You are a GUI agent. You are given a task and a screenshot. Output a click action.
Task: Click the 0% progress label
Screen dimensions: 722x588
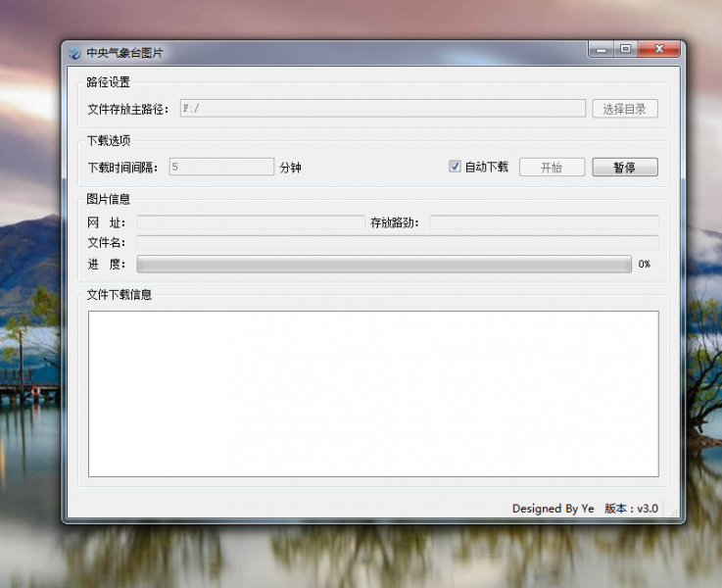pos(645,265)
